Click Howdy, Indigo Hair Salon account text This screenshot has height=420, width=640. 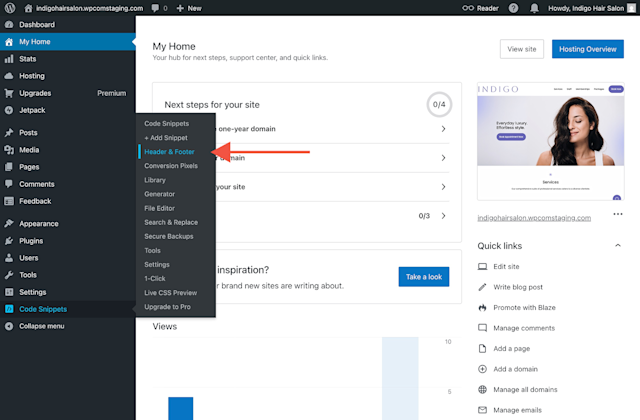[586, 8]
